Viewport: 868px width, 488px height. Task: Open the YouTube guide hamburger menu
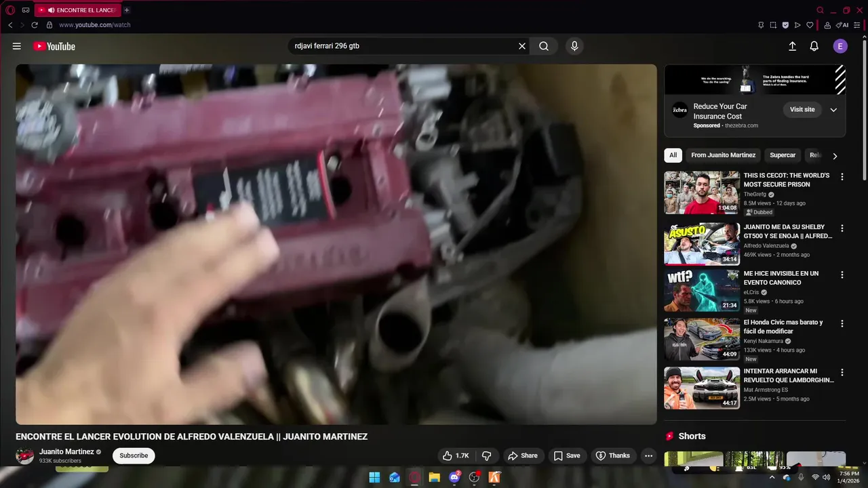coord(16,46)
